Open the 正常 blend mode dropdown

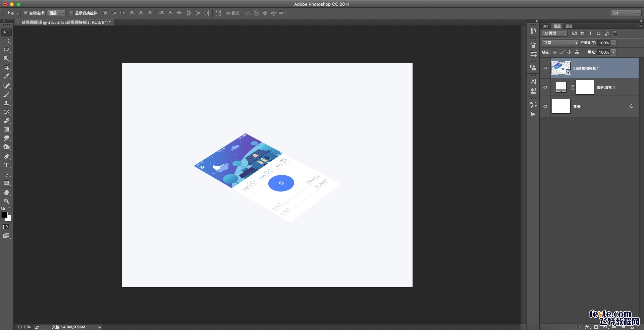(x=560, y=43)
